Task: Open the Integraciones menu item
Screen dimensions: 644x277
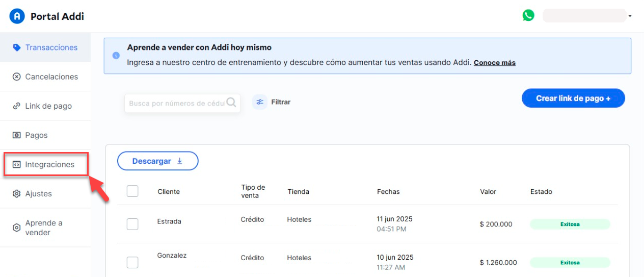Action: [x=49, y=164]
